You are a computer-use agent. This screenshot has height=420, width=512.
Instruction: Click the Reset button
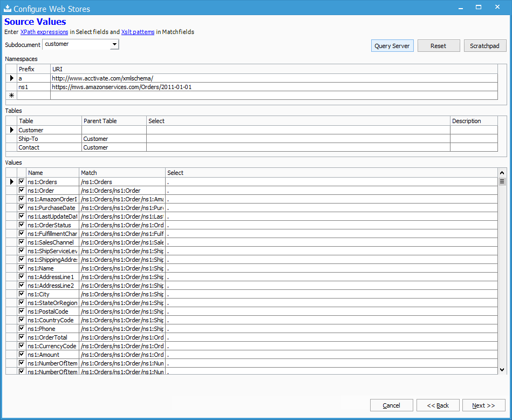tap(439, 46)
